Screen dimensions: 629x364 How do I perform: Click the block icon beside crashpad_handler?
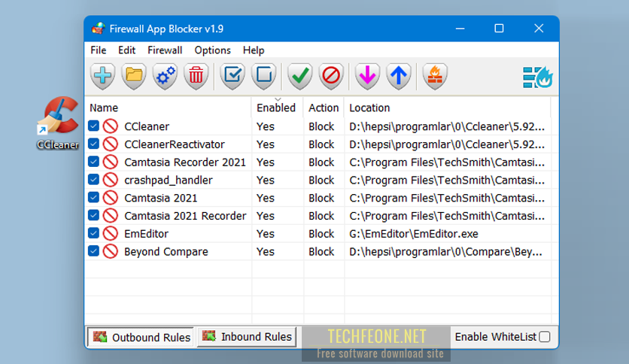(111, 180)
